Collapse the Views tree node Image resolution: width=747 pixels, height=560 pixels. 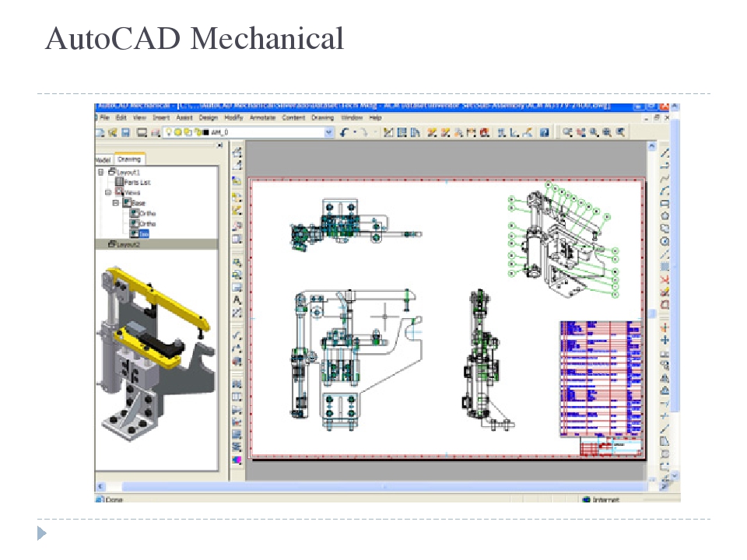(108, 192)
